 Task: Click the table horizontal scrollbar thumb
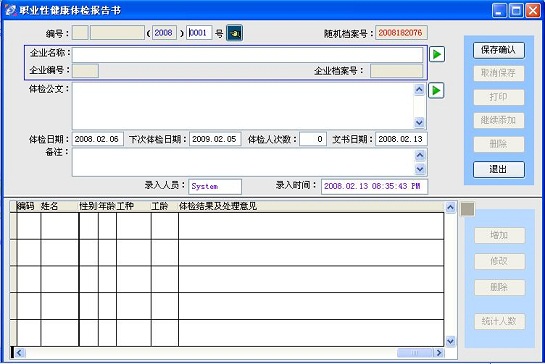click(x=415, y=353)
